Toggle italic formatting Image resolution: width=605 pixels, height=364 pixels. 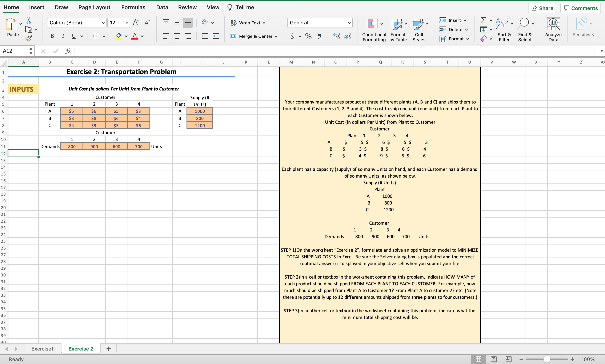click(x=63, y=36)
